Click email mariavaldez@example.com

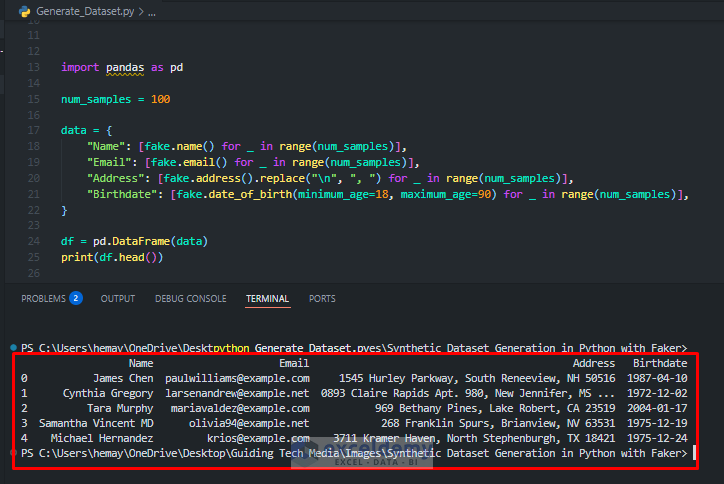(240, 408)
